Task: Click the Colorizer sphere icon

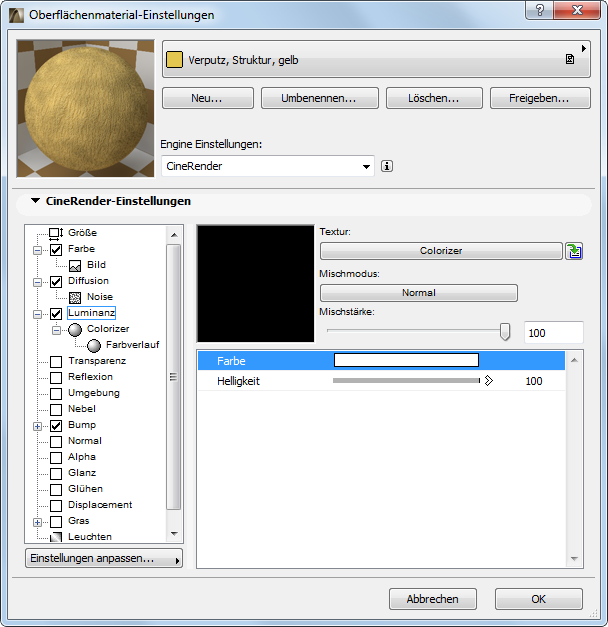Action: tap(75, 330)
